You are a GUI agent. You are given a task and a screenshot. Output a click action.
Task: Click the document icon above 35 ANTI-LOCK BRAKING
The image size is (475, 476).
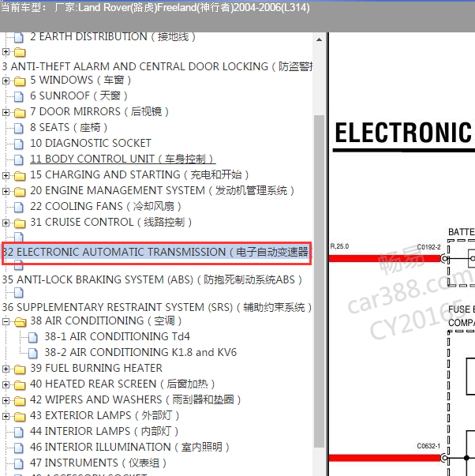pyautogui.click(x=19, y=266)
